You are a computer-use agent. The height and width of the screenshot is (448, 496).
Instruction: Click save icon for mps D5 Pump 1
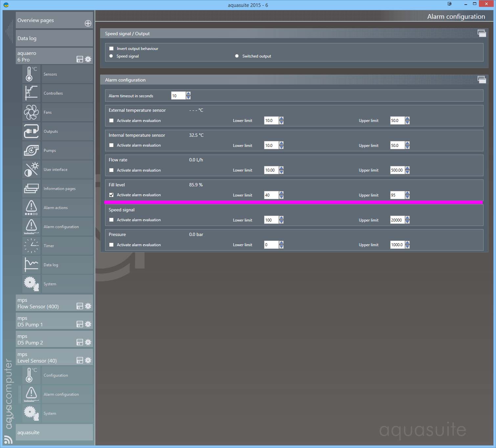(79, 324)
